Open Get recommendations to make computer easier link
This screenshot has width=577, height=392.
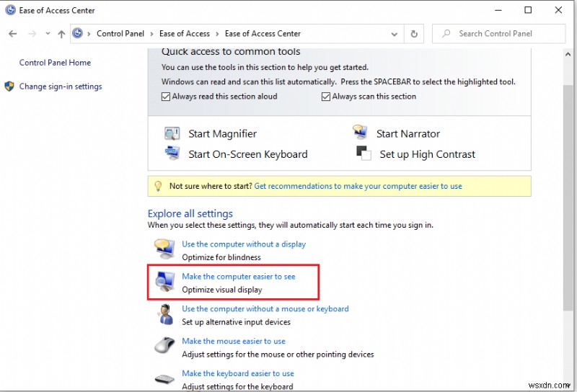(x=358, y=186)
